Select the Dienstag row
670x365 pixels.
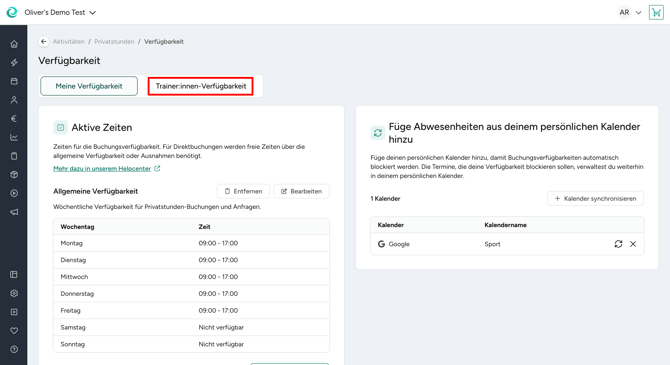pos(191,260)
